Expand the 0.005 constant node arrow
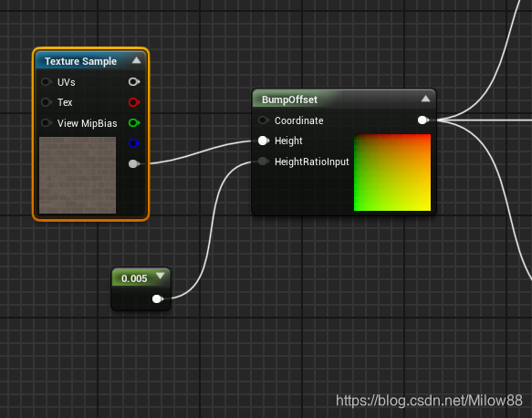This screenshot has height=418, width=532. (160, 276)
